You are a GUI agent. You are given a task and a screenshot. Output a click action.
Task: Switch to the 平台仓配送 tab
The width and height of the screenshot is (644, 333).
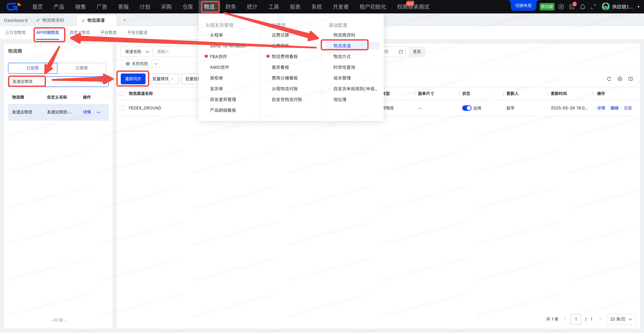(138, 33)
